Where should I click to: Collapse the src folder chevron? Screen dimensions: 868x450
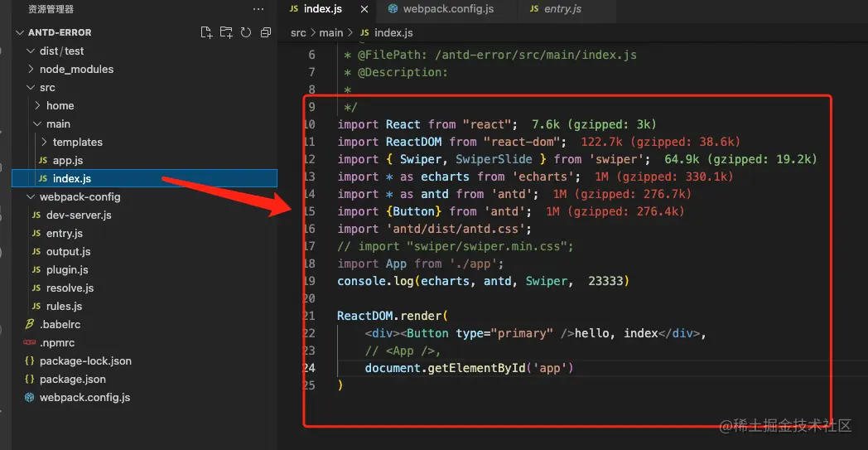tap(31, 88)
